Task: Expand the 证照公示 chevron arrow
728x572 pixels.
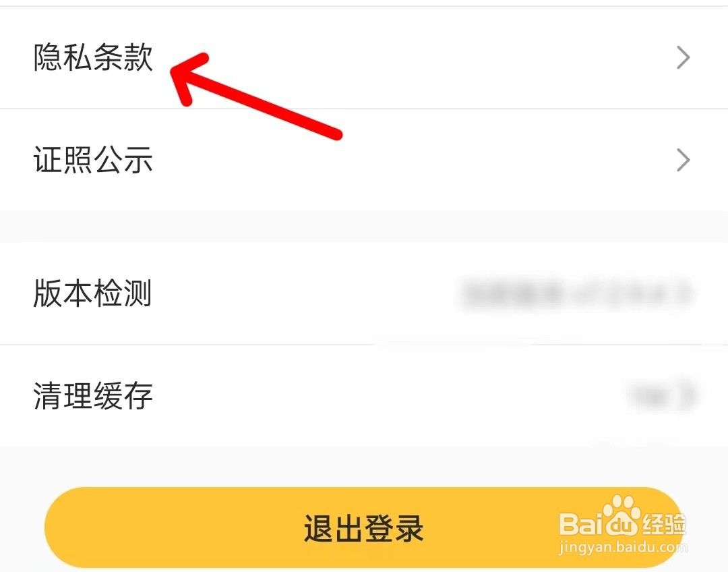Action: (x=683, y=160)
